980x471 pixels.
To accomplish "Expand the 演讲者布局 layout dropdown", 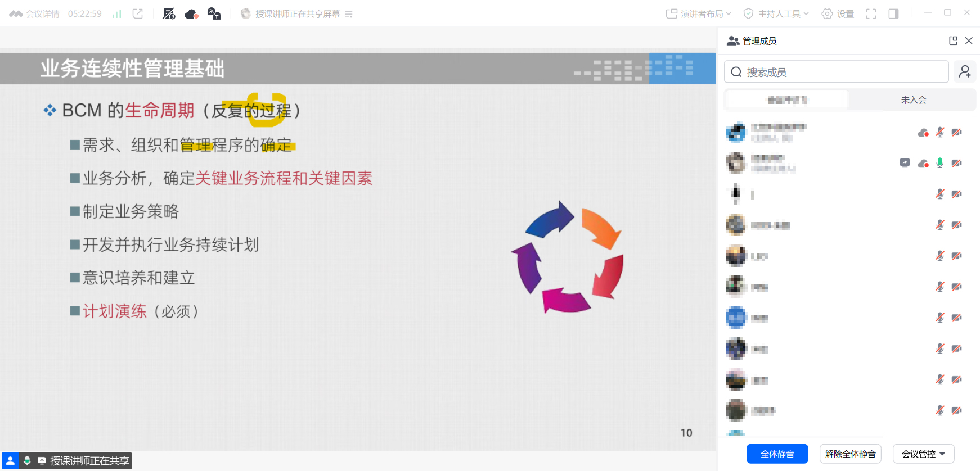I will coord(699,14).
